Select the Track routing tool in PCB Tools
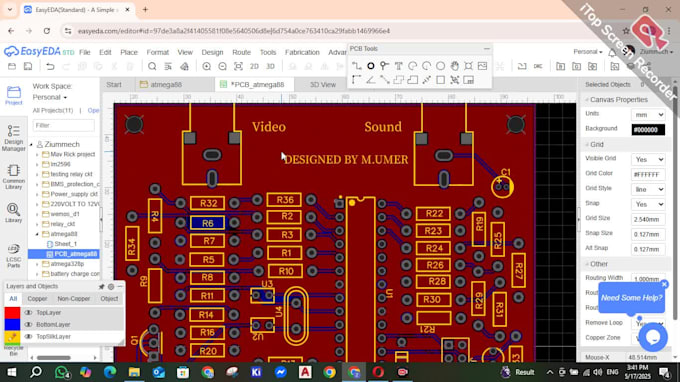680x382 pixels. pos(356,66)
